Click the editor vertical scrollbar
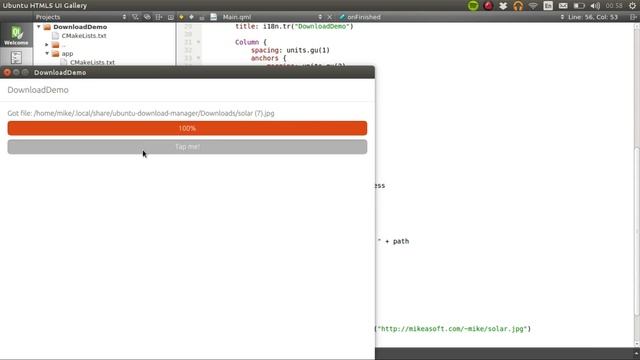This screenshot has height=360, width=640. click(x=637, y=231)
